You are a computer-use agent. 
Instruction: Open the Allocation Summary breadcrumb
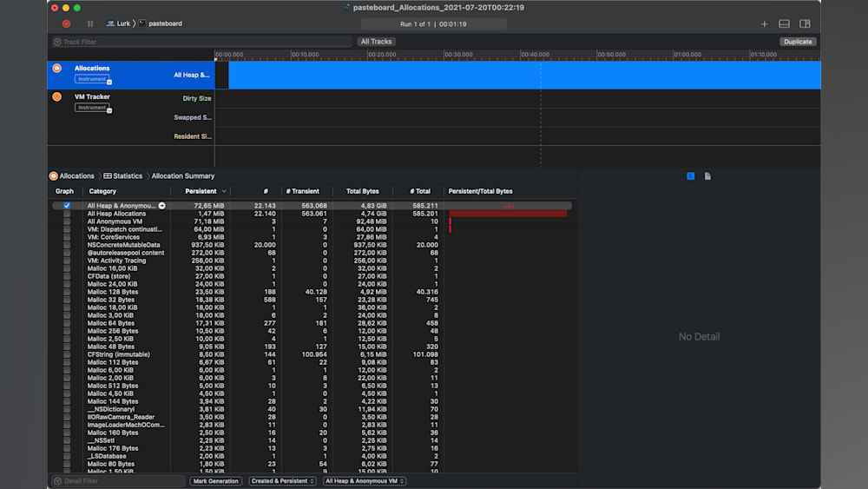click(x=182, y=176)
